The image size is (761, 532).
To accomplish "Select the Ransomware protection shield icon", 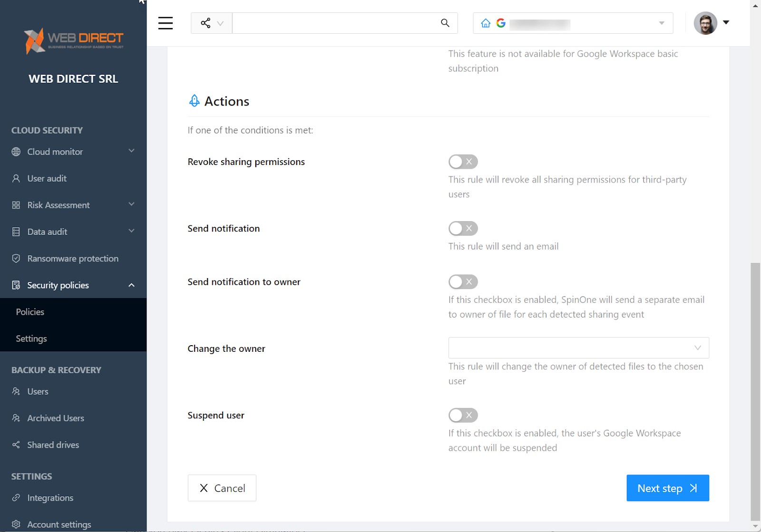I will tap(16, 258).
